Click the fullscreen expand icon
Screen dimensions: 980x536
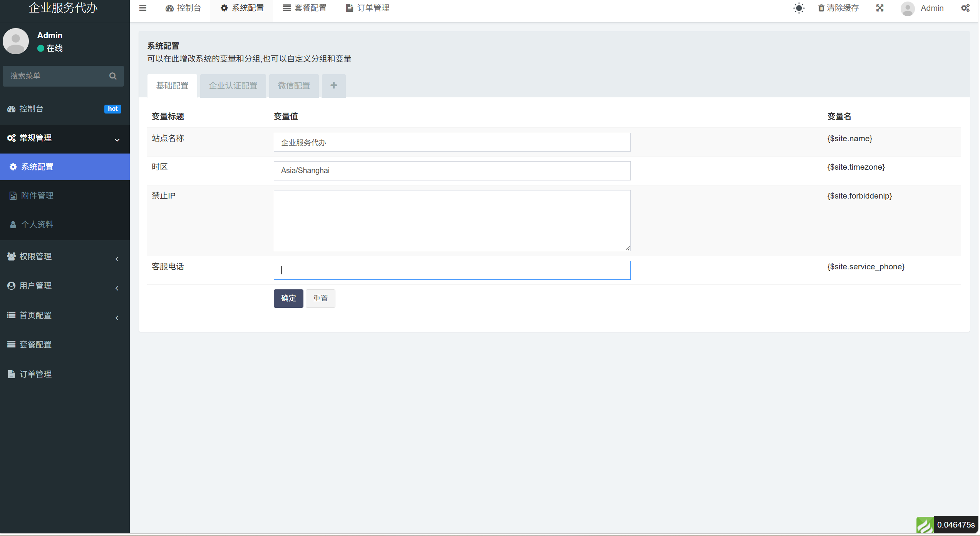(x=880, y=8)
